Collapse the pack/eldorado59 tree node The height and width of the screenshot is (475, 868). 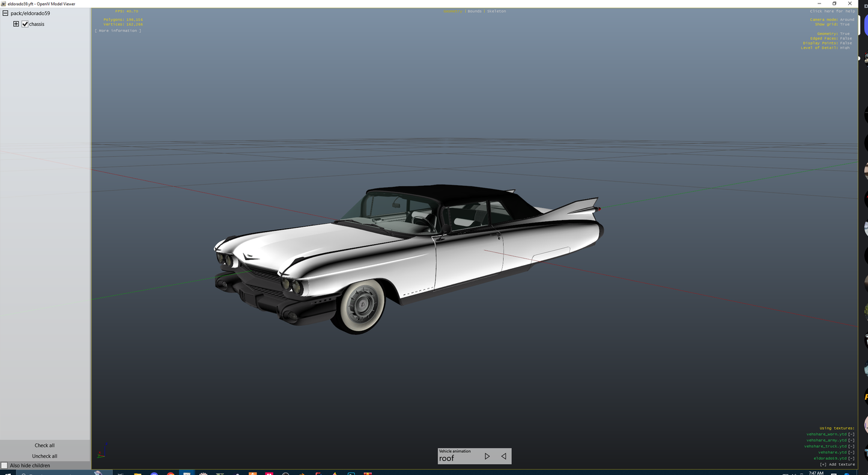point(5,13)
